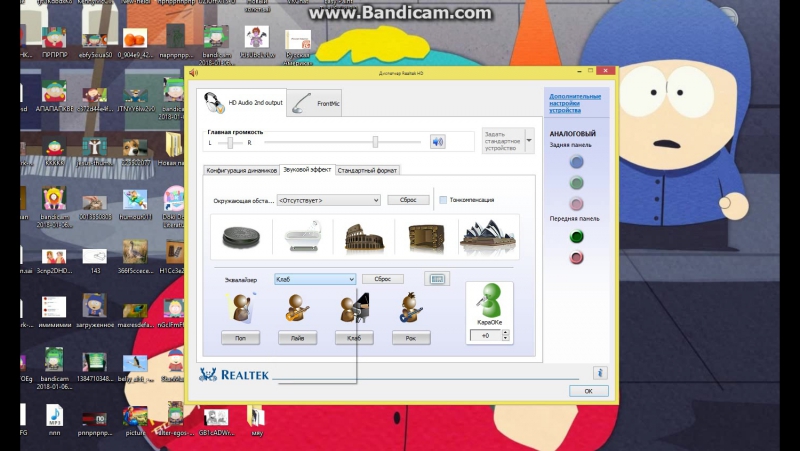800x451 pixels.
Task: Select the мяу folder on desktop
Action: 257,420
